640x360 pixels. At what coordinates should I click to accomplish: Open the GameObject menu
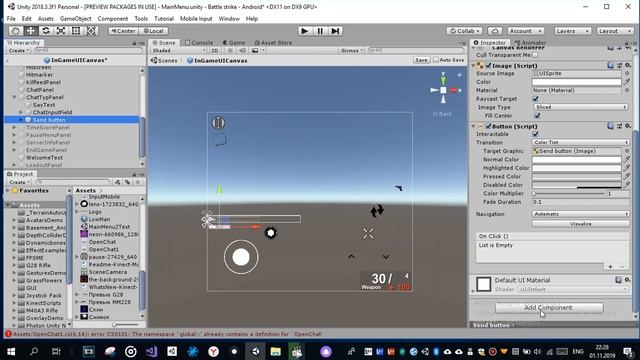click(x=76, y=19)
